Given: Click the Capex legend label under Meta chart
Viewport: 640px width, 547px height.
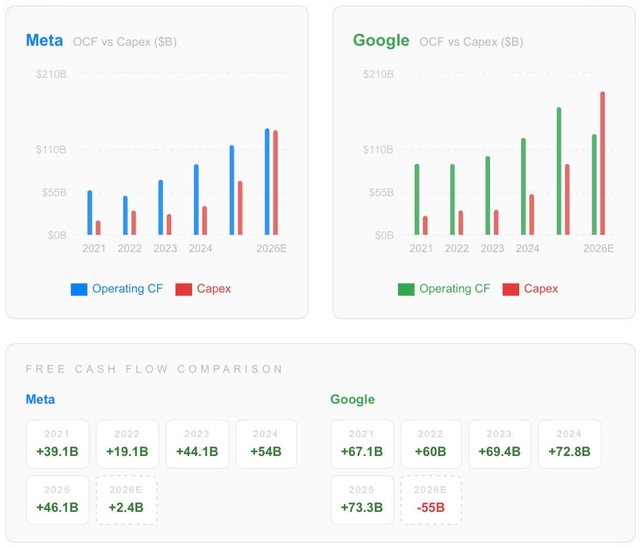Looking at the screenshot, I should click(x=214, y=289).
